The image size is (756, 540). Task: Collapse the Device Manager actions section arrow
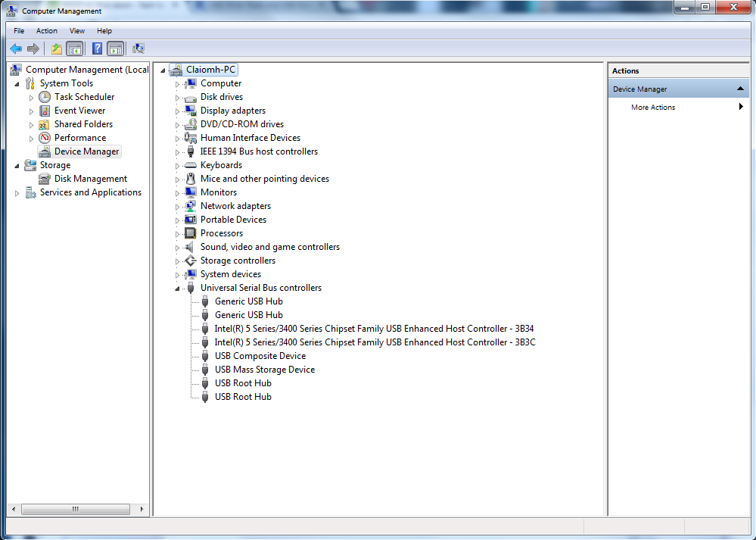741,89
